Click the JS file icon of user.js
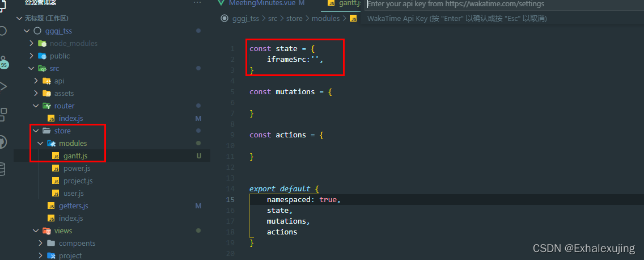 pos(56,194)
